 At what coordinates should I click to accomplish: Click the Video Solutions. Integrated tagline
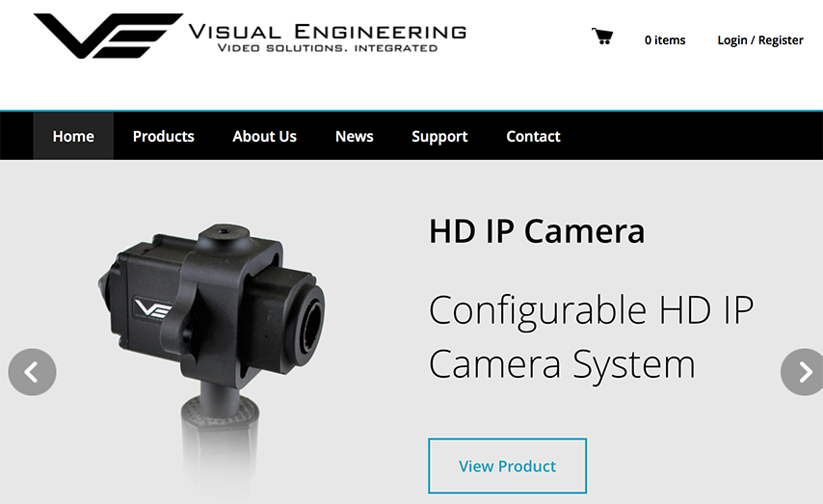tap(328, 48)
